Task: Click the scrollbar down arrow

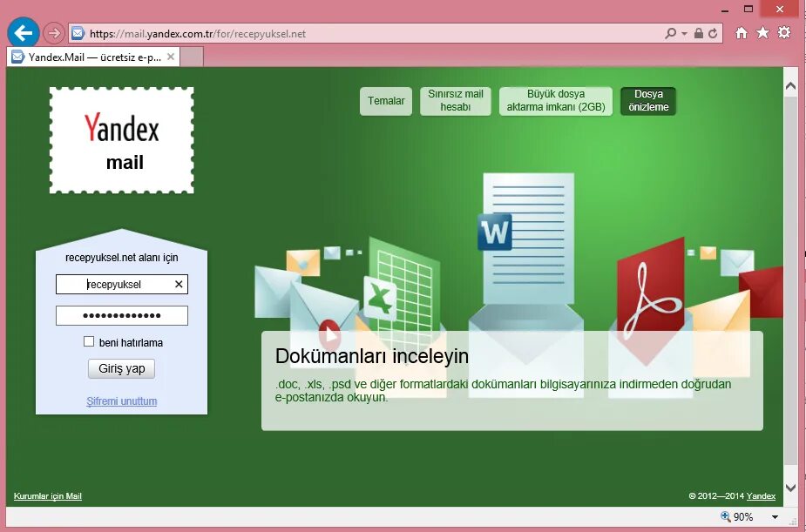Action: [790, 488]
